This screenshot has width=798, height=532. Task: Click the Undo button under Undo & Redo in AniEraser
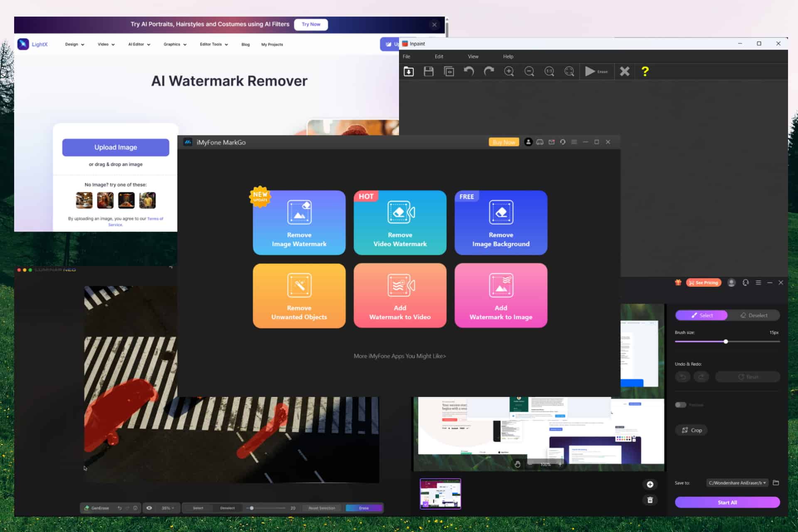click(x=682, y=377)
